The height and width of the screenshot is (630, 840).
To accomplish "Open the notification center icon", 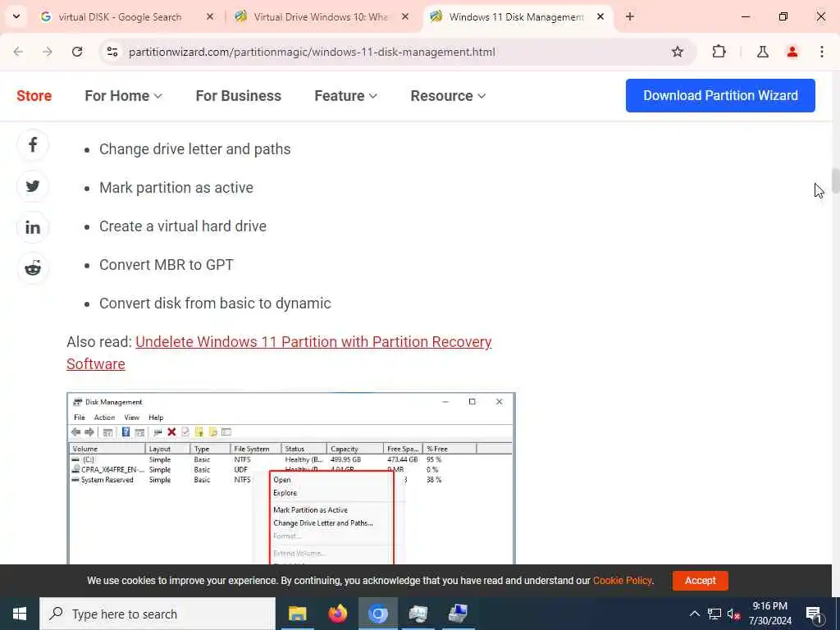I will tap(815, 614).
